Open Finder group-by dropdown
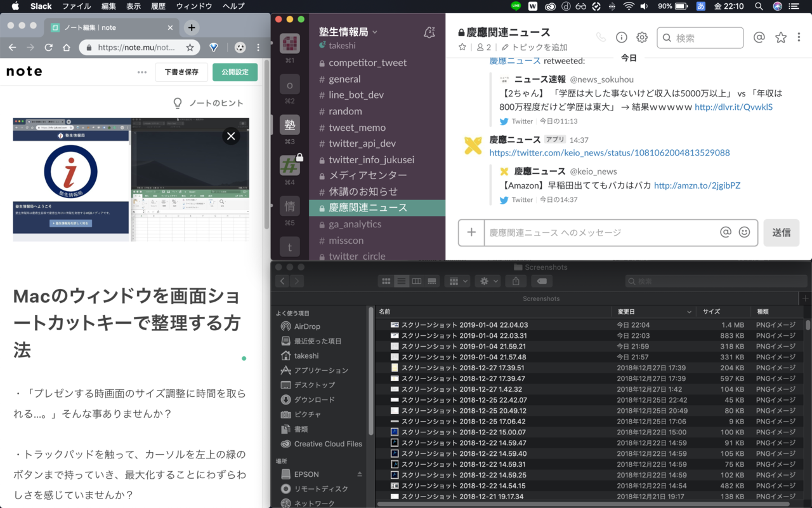812x508 pixels. coord(457,281)
